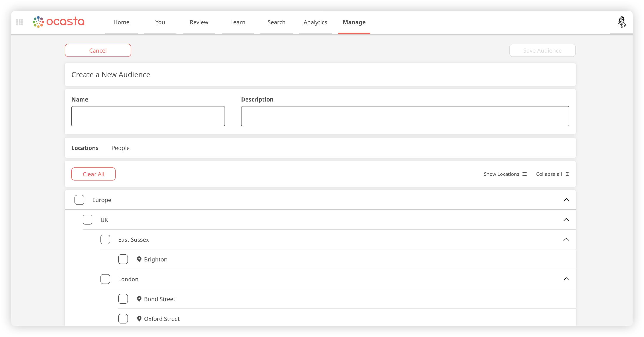
Task: Focus the Name input field
Action: pyautogui.click(x=148, y=116)
